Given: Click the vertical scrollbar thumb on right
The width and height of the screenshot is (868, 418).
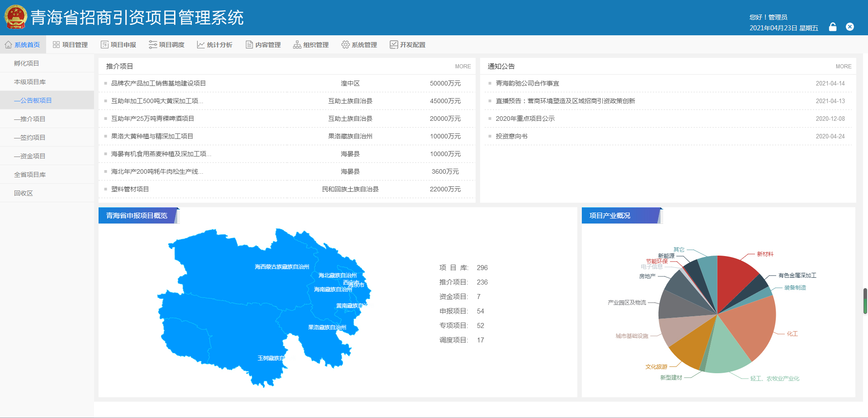Looking at the screenshot, I should pos(865,301).
